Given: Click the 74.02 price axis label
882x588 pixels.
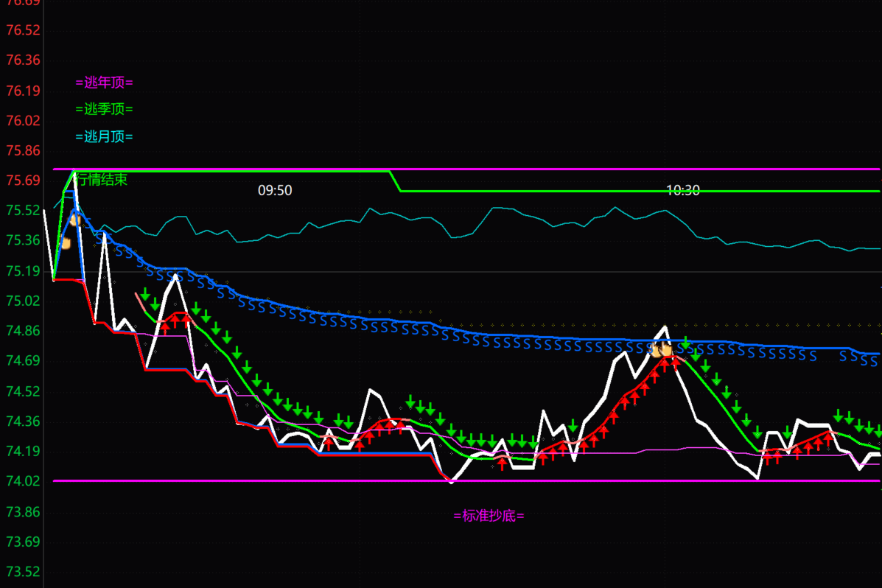Looking at the screenshot, I should click(x=22, y=481).
